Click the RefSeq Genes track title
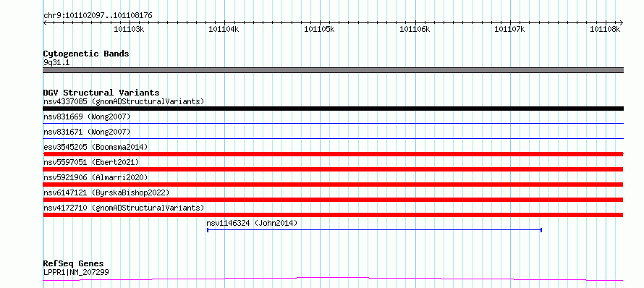 click(73, 264)
